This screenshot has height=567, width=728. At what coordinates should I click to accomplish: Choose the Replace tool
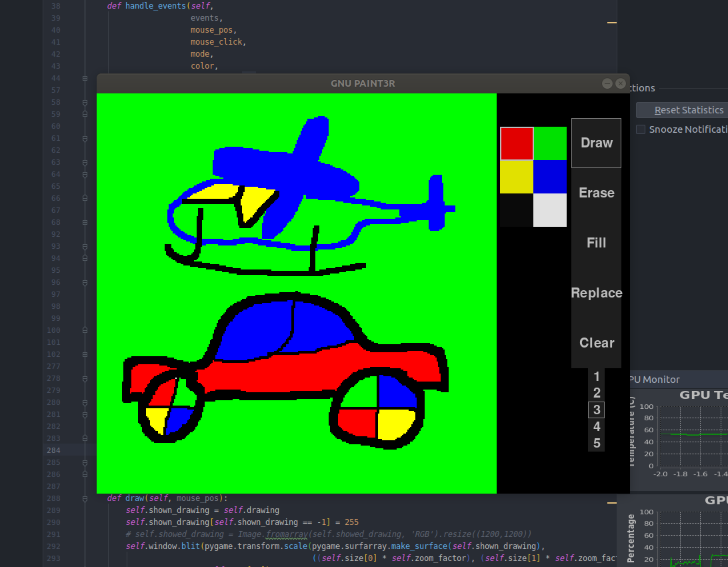pos(596,293)
